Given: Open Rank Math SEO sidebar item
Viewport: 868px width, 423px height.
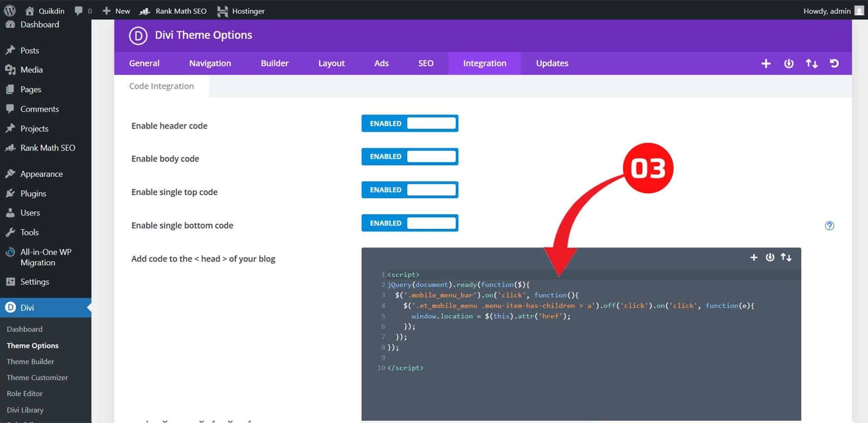Looking at the screenshot, I should (48, 148).
